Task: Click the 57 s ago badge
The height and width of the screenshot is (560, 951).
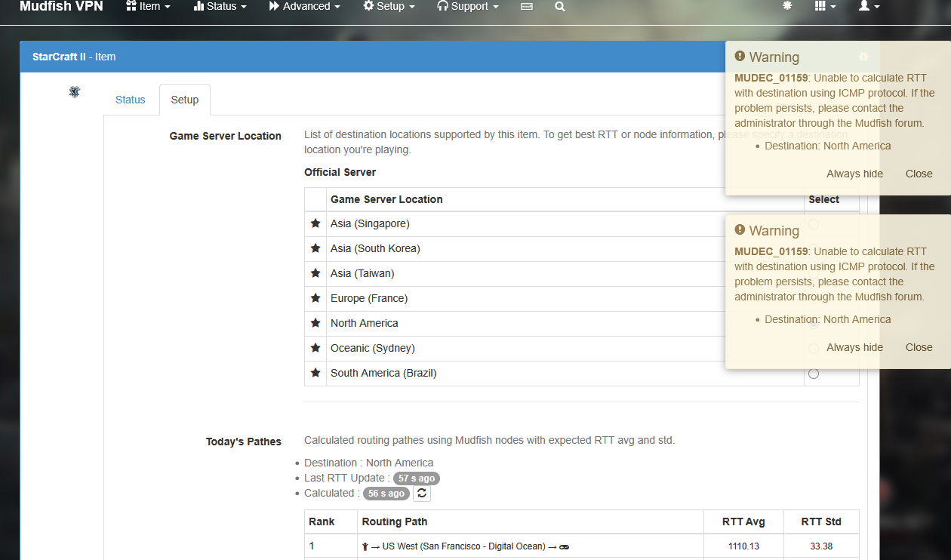Action: (x=417, y=478)
